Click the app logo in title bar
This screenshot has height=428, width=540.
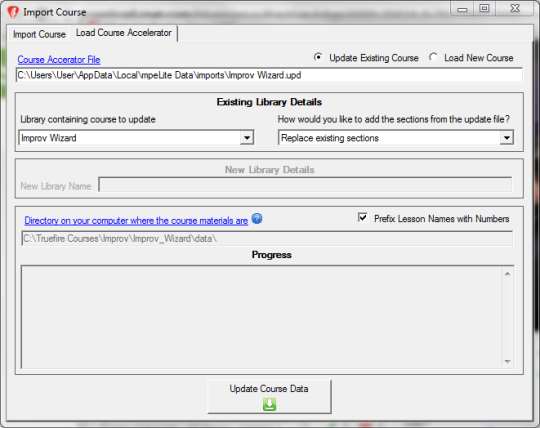pos(13,12)
